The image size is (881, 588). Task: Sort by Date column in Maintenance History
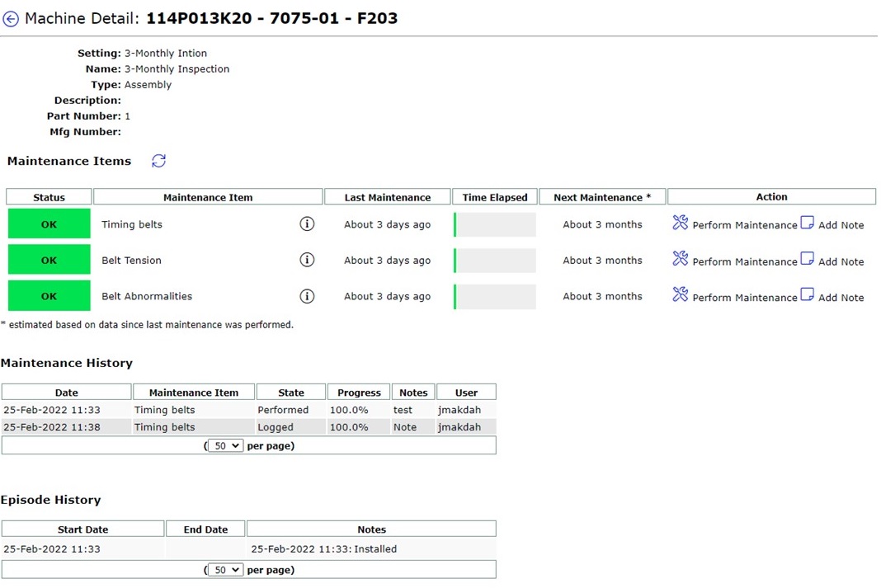pyautogui.click(x=67, y=393)
